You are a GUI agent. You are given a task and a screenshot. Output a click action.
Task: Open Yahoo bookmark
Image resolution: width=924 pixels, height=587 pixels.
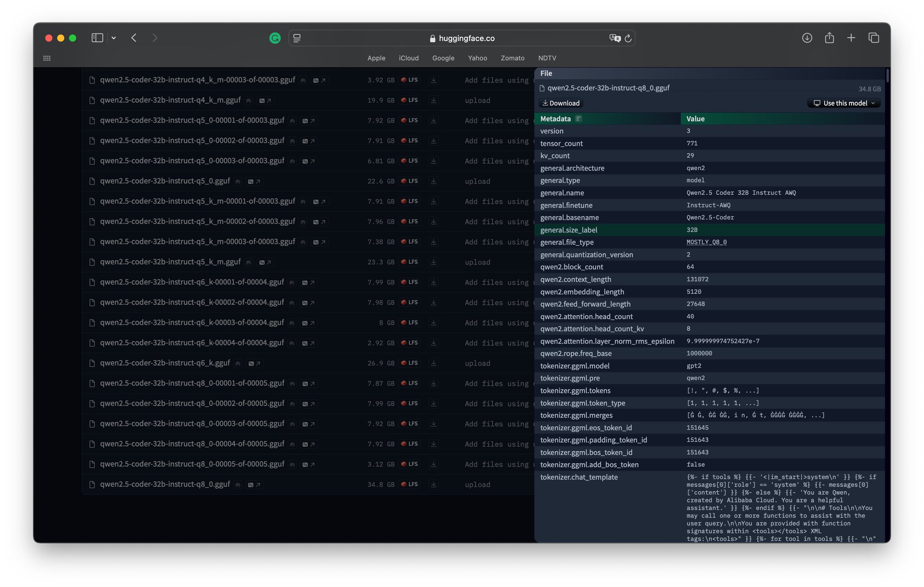477,58
